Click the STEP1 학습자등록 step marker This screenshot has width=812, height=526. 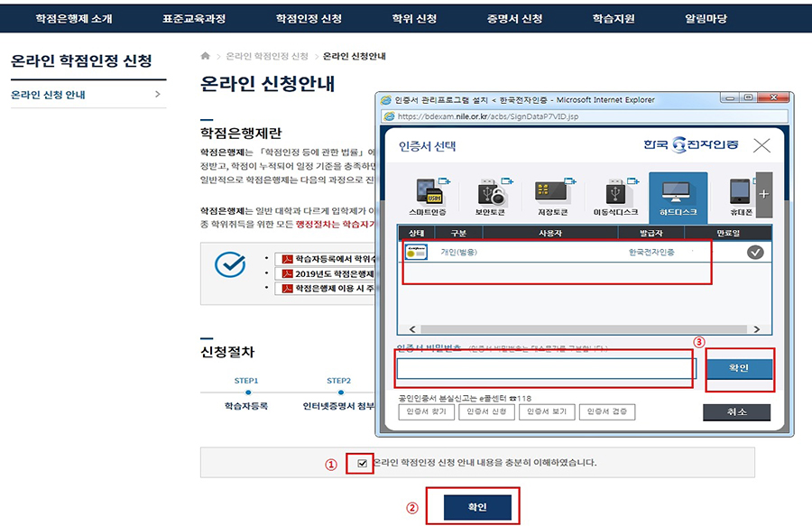pyautogui.click(x=248, y=392)
